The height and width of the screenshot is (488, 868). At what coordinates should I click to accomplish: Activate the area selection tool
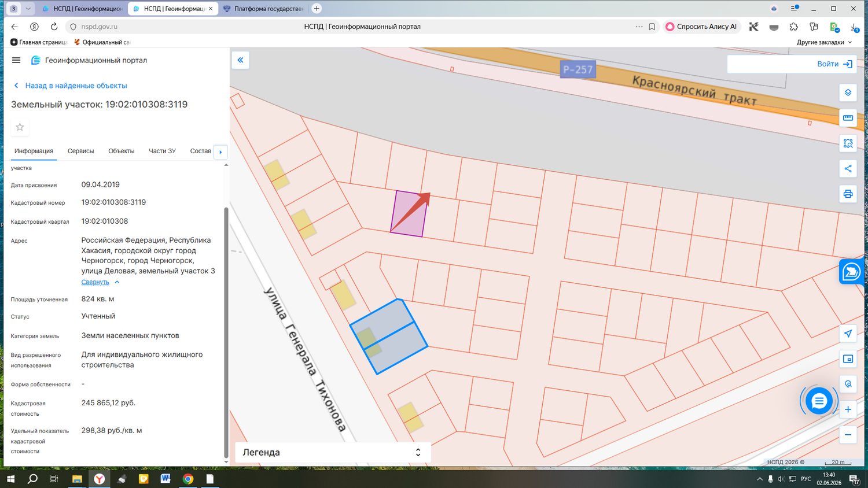(848, 143)
